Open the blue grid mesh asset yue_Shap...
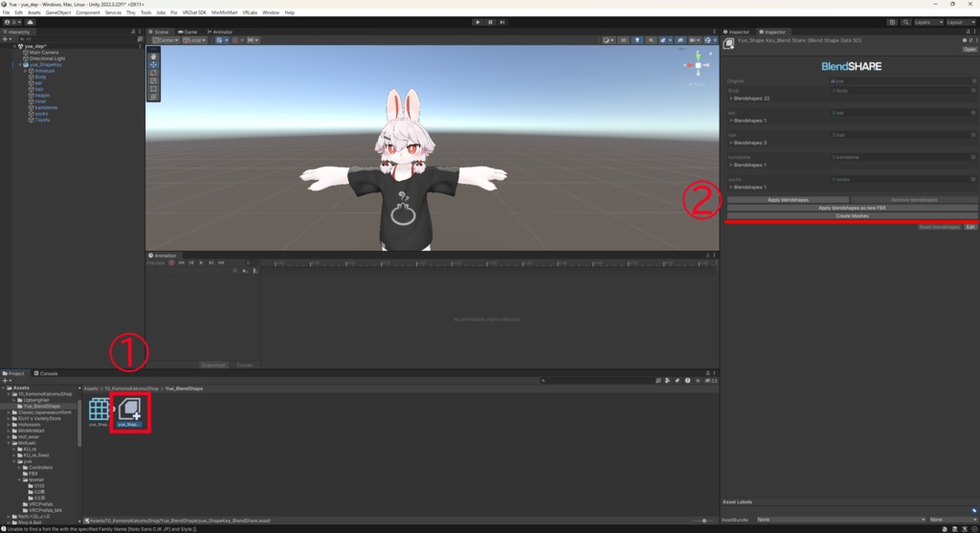The width and height of the screenshot is (980, 533). 99,411
